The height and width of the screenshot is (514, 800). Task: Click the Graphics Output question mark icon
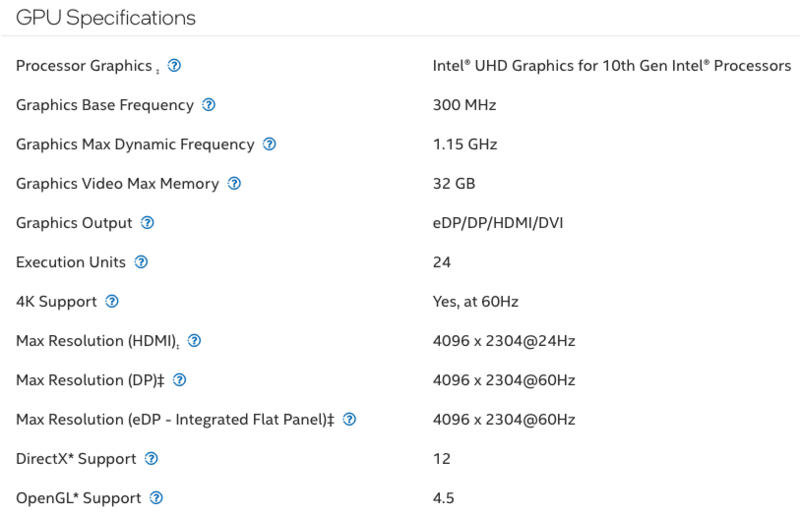(x=147, y=222)
